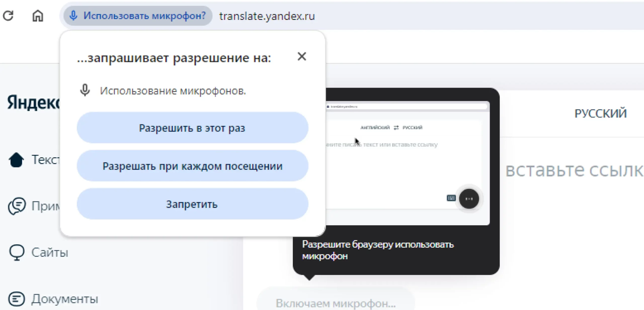The image size is (644, 310).
Task: Open the РУССКИЙ language selector
Action: click(600, 113)
